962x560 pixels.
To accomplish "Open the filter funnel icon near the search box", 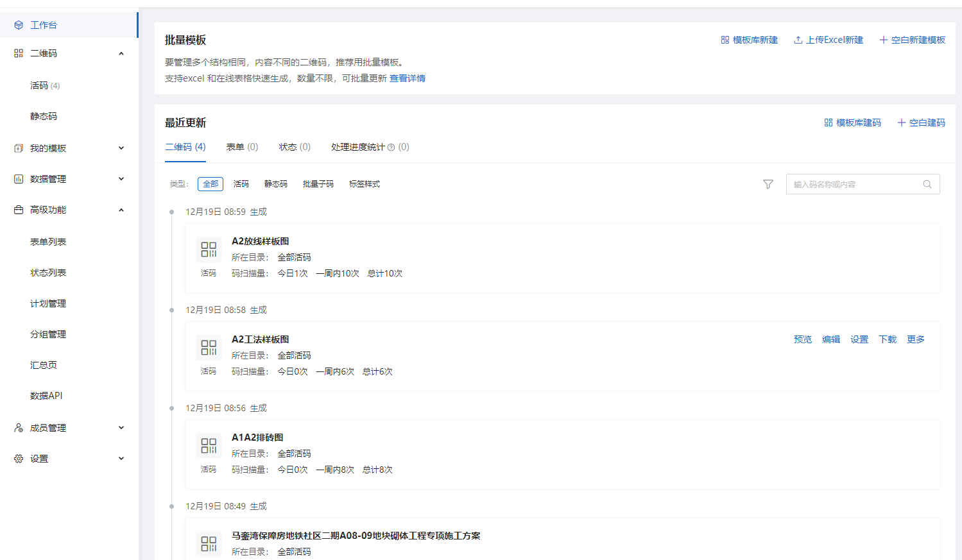I will click(x=768, y=184).
